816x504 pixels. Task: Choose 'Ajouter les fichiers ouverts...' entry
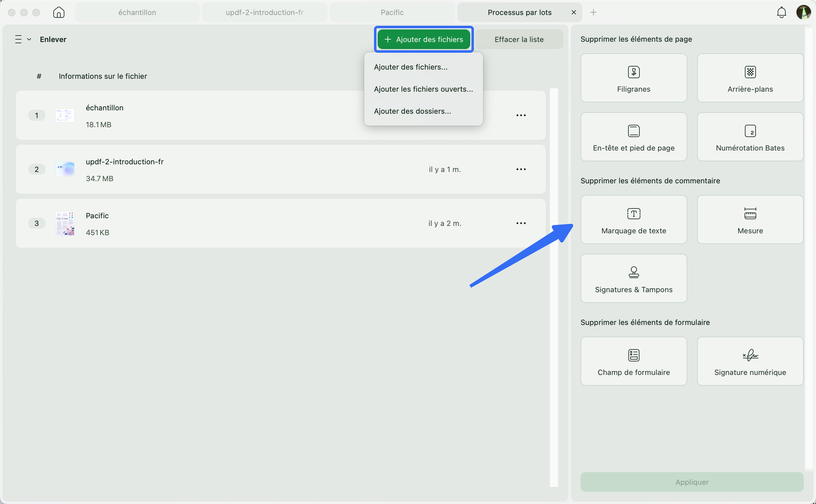(x=423, y=89)
